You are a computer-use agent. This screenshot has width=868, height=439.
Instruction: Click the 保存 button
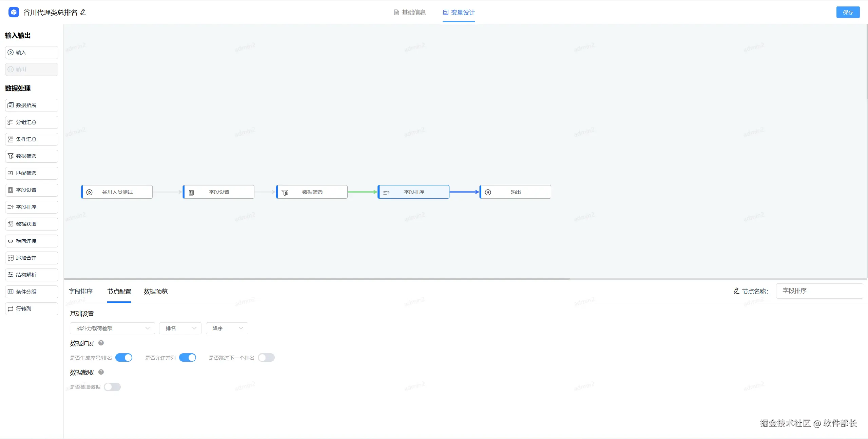click(x=848, y=13)
